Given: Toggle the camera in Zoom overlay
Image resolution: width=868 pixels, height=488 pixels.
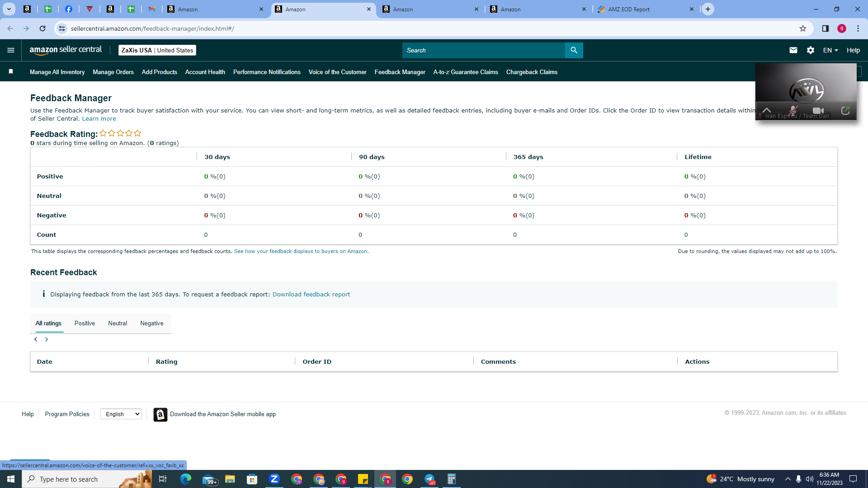Looking at the screenshot, I should click(x=818, y=111).
